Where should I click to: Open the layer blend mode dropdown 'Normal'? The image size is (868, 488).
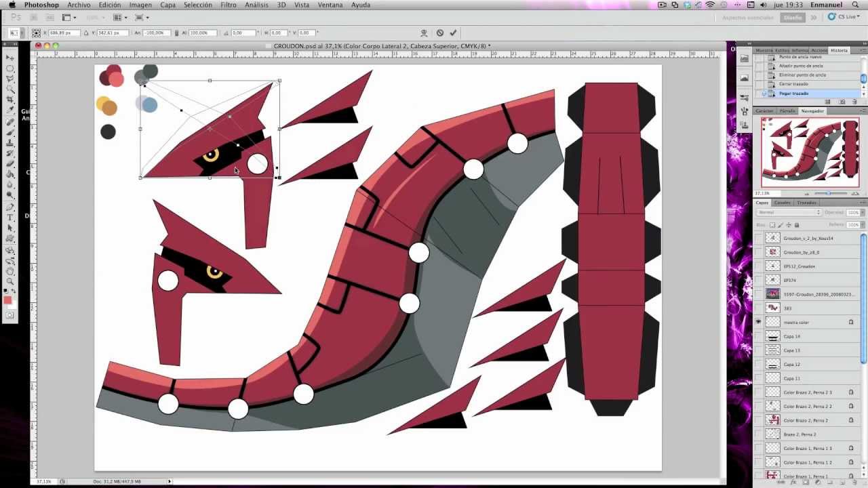(789, 213)
